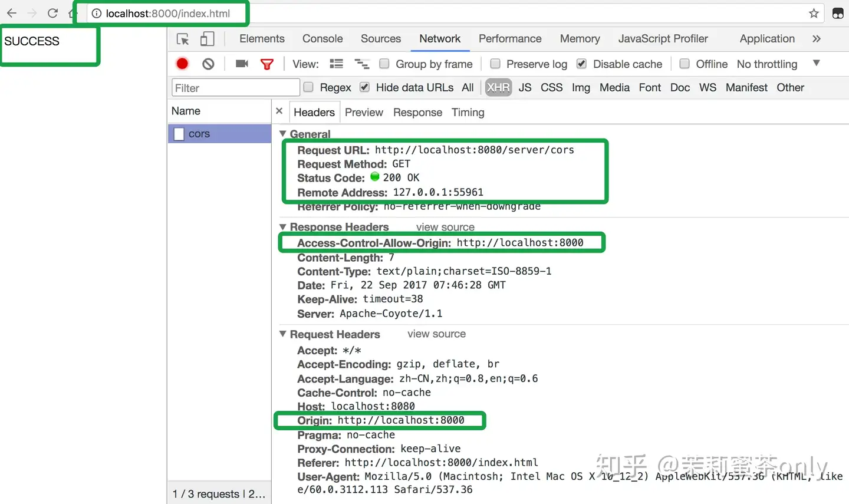Bookmark page with star icon
Viewport: 849px width, 504px height.
814,13
